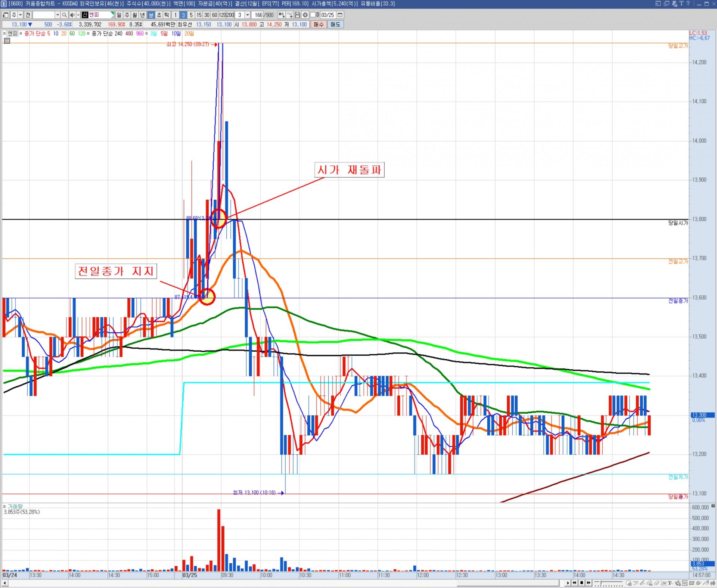This screenshot has width=717, height=588.
Task: Click the candle count 166 input field
Action: click(x=258, y=15)
